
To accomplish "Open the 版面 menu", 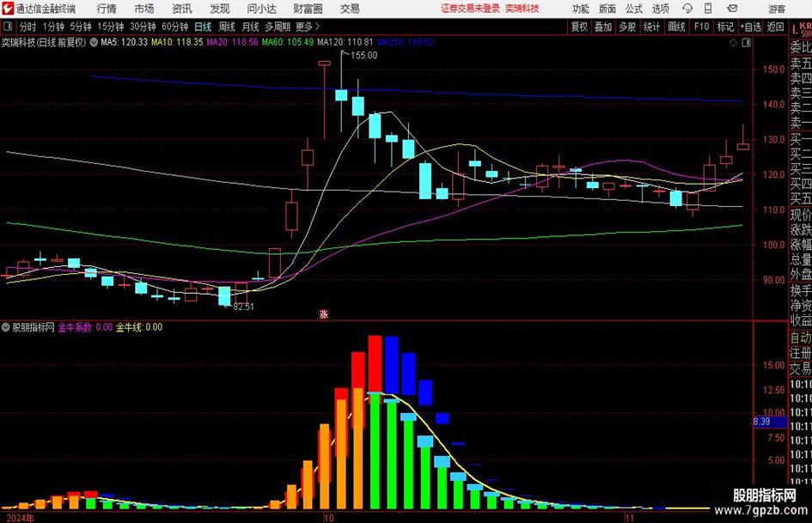I will [x=607, y=9].
